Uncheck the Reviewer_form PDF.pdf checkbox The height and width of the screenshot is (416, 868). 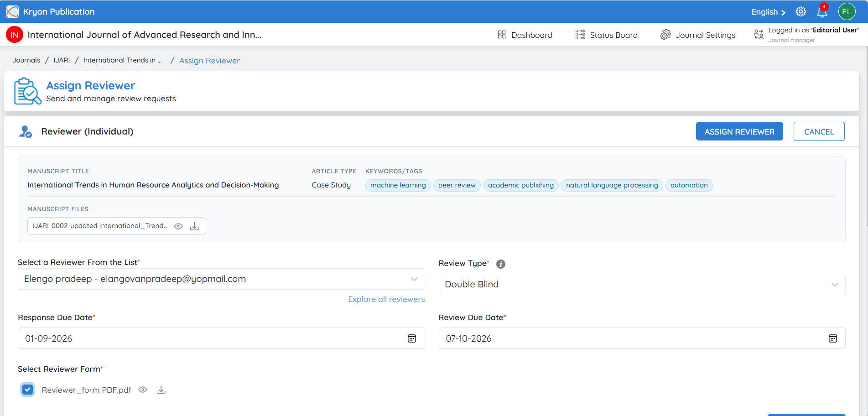click(x=28, y=390)
